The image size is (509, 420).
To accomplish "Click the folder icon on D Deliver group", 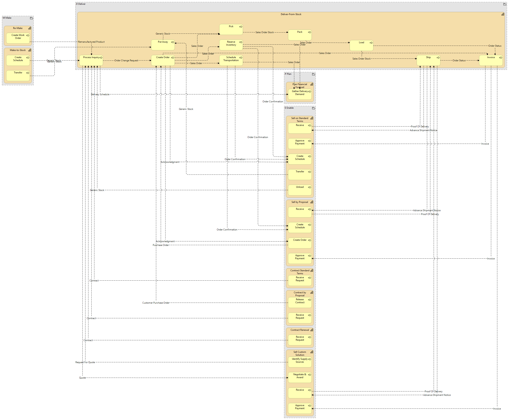I will (x=505, y=4).
